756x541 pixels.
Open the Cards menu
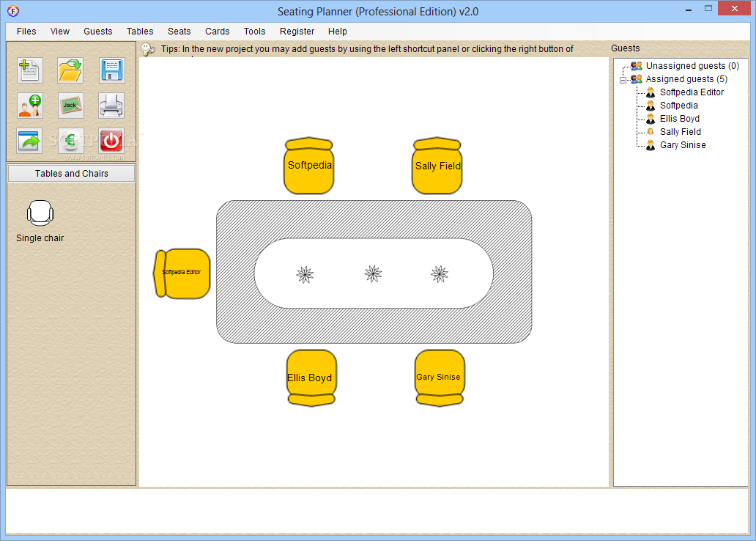[218, 32]
